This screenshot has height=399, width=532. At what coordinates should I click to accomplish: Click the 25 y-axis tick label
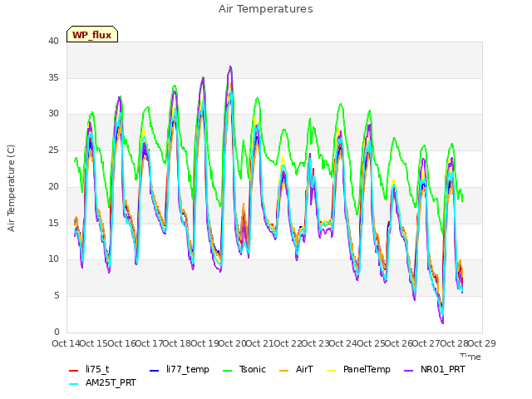pos(53,150)
